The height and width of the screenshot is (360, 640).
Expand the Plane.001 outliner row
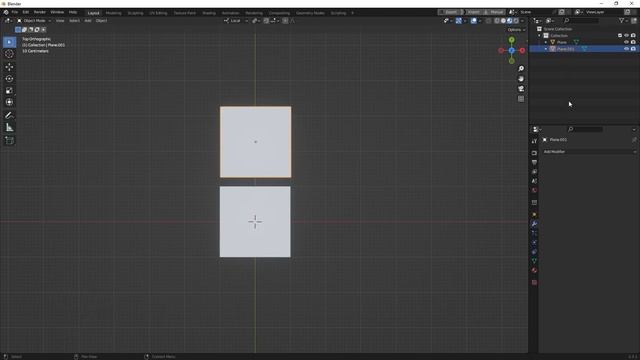coord(546,49)
